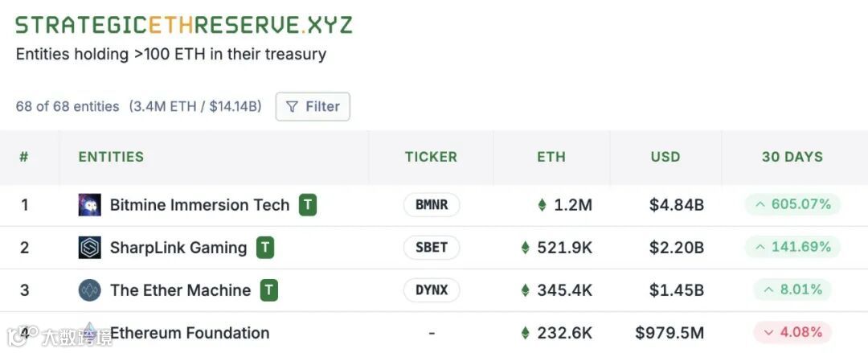Open the Filter button

pyautogui.click(x=313, y=106)
